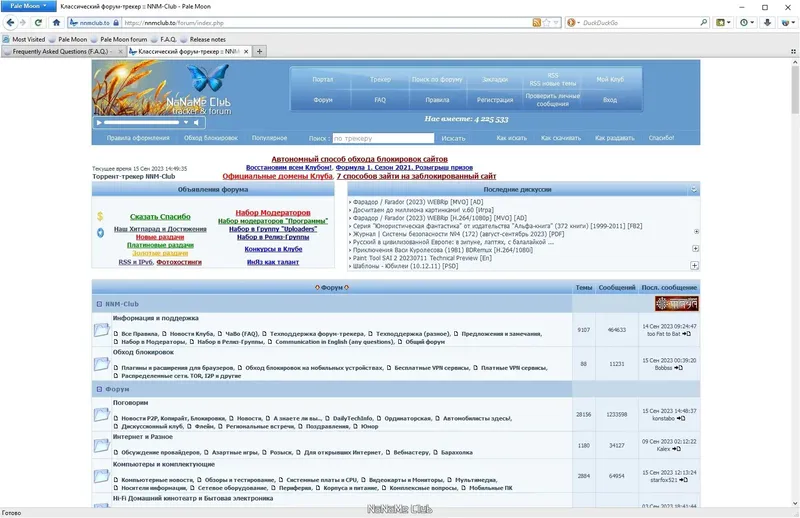The height and width of the screenshot is (518, 800).
Task: Reload the page with the green refresh icon
Action: pyautogui.click(x=38, y=22)
